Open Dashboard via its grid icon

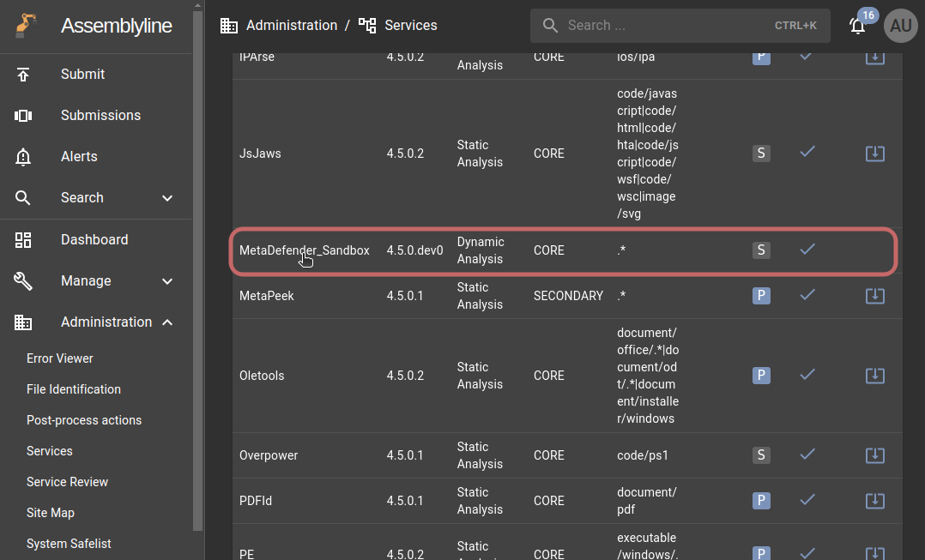pyautogui.click(x=23, y=240)
